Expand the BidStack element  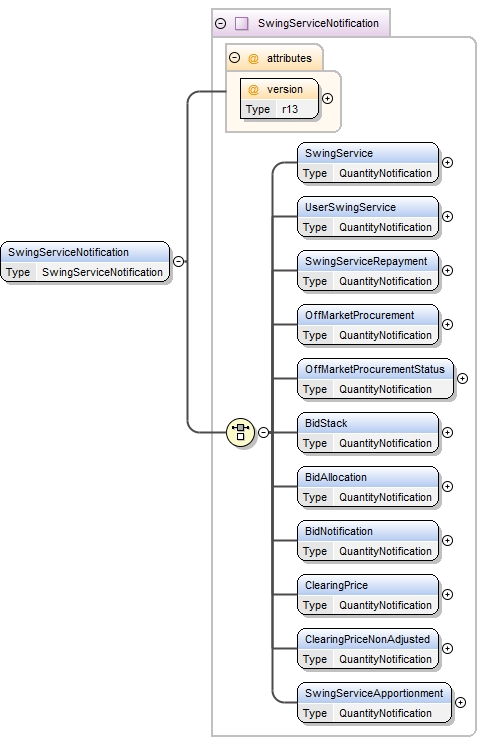[x=447, y=432]
